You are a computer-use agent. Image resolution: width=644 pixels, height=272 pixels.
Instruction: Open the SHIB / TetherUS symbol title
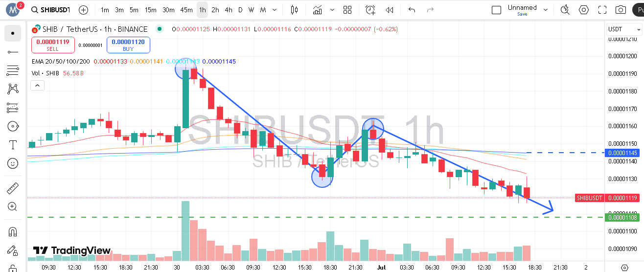click(x=94, y=29)
